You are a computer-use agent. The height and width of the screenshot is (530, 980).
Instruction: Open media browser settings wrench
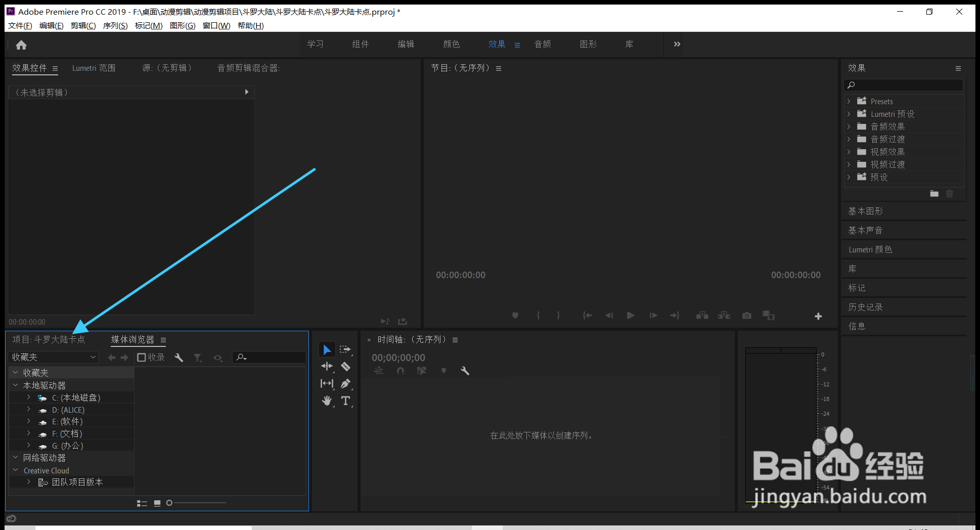(x=179, y=358)
